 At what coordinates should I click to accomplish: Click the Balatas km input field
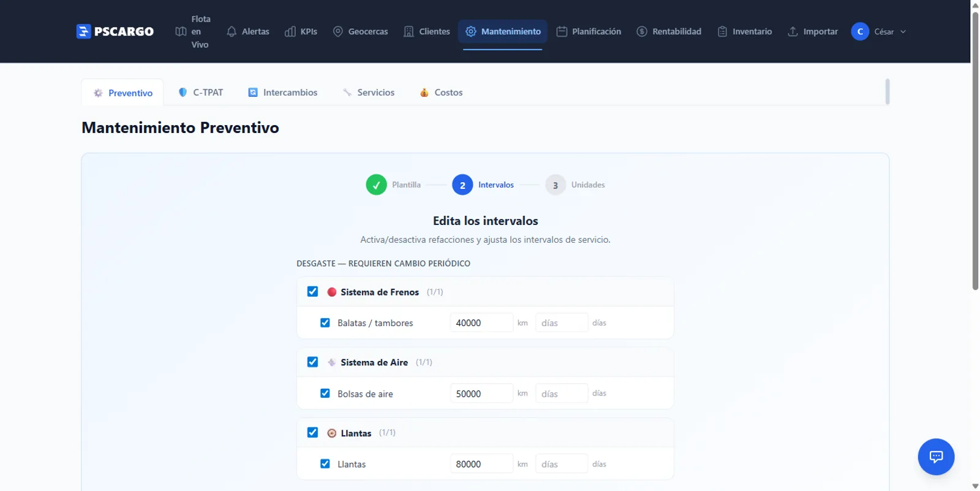click(x=481, y=323)
